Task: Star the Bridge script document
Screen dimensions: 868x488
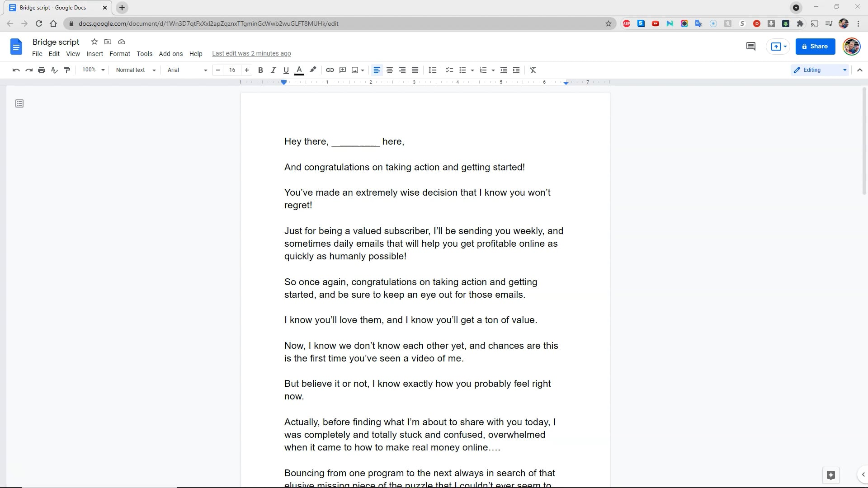Action: point(94,42)
